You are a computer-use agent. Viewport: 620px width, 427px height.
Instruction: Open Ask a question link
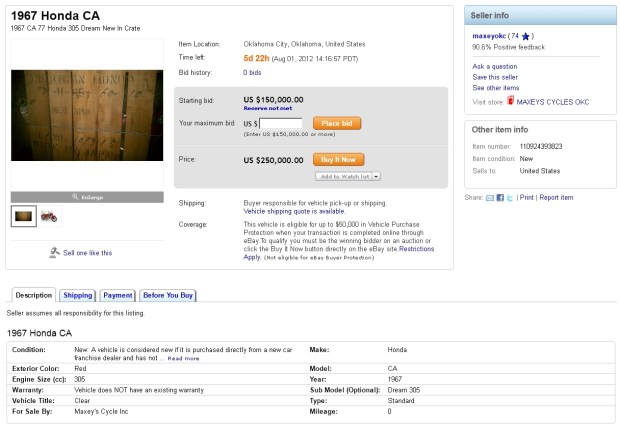[494, 66]
